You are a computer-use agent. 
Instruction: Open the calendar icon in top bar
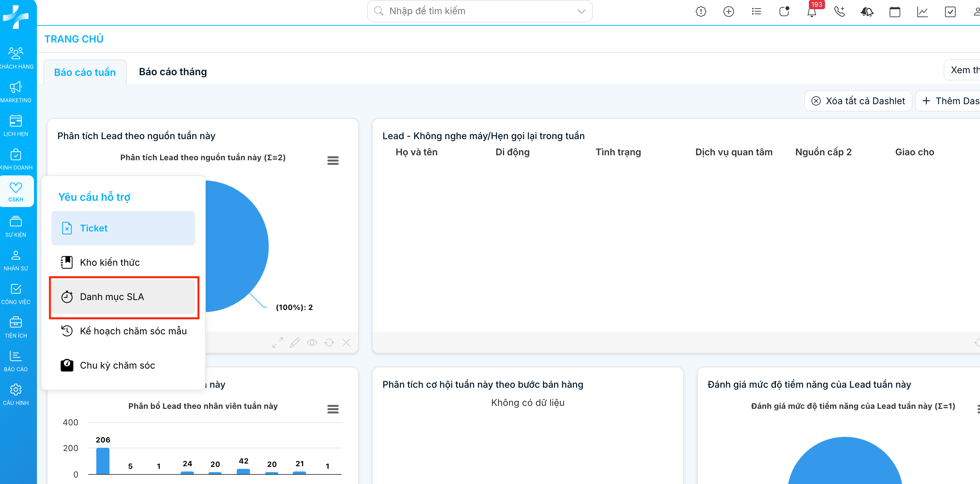894,12
